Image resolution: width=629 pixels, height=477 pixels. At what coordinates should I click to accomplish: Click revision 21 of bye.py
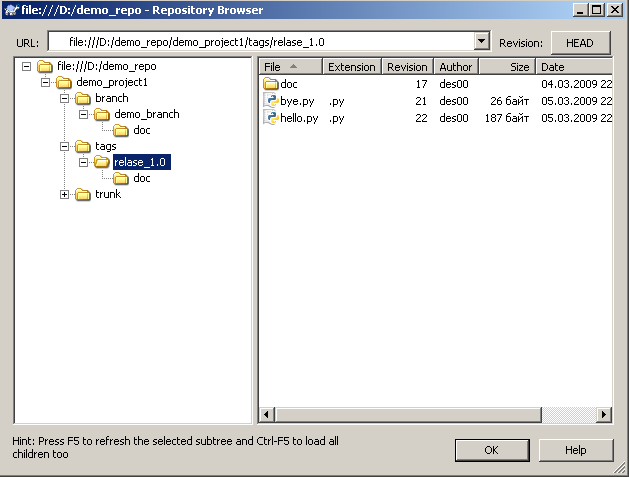pyautogui.click(x=421, y=101)
